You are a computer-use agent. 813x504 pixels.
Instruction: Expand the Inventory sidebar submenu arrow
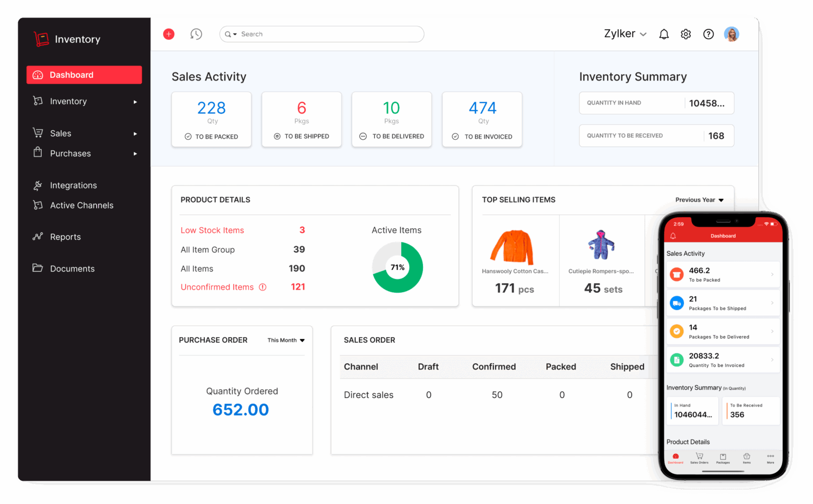(135, 102)
